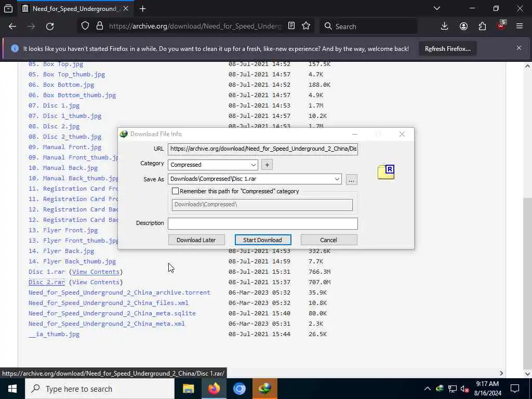The width and height of the screenshot is (532, 399).
Task: Open the Disc 1.rar link
Action: [46, 272]
